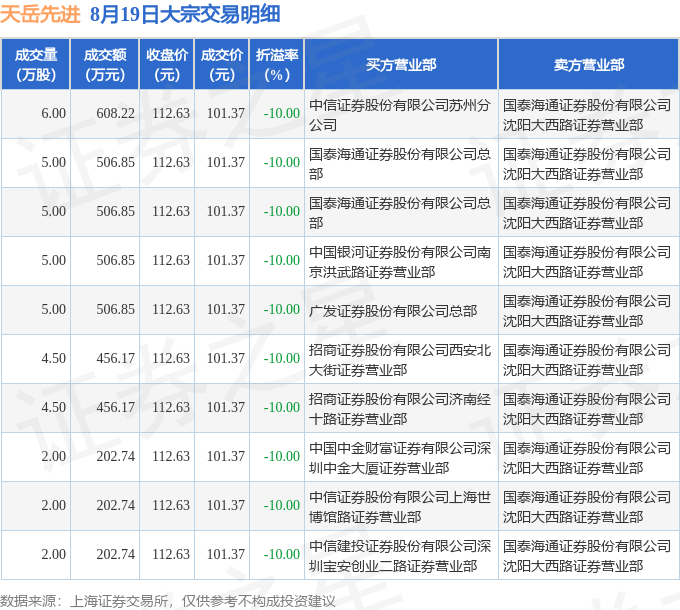Select the 折溢率(%) column header
The height and width of the screenshot is (610, 680).
pos(277,65)
